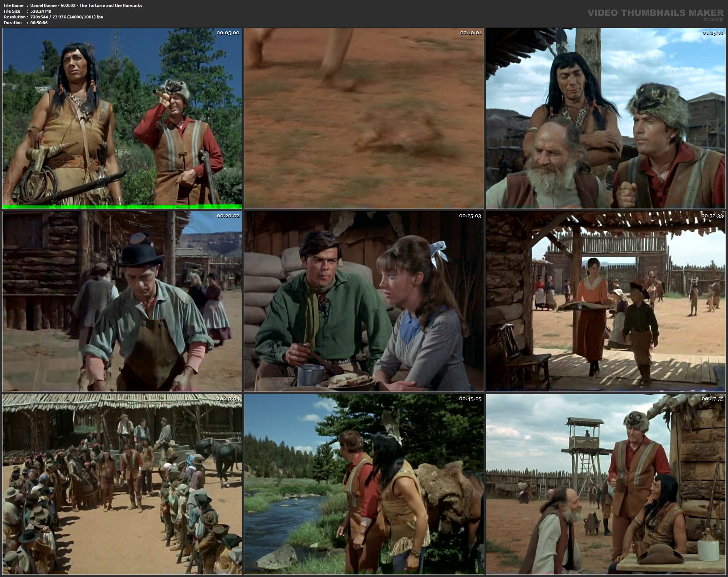Viewport: 728px width, 577px height.
Task: Click the 00:45:05 thumbnail frame
Action: pos(364,484)
